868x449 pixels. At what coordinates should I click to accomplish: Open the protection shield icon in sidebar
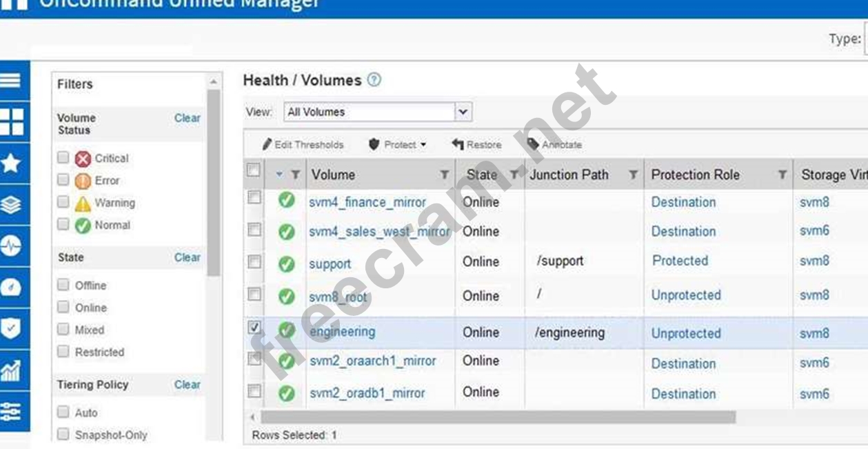coord(12,328)
